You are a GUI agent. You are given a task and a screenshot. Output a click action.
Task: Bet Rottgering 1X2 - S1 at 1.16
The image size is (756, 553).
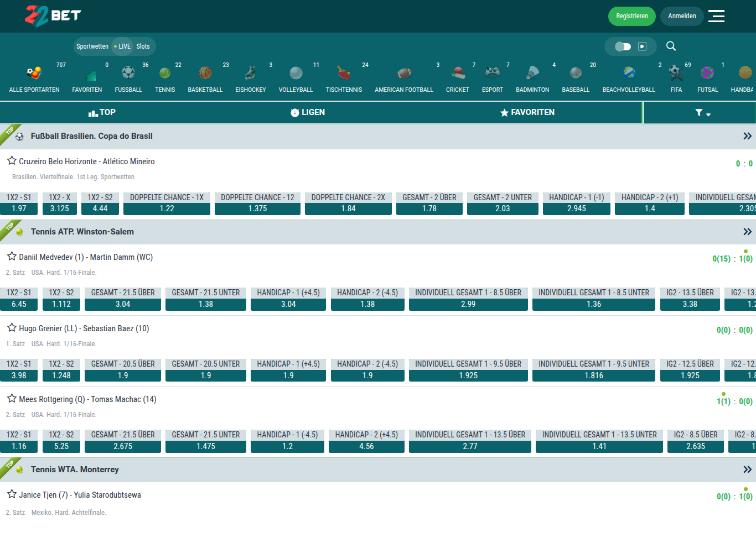point(19,446)
